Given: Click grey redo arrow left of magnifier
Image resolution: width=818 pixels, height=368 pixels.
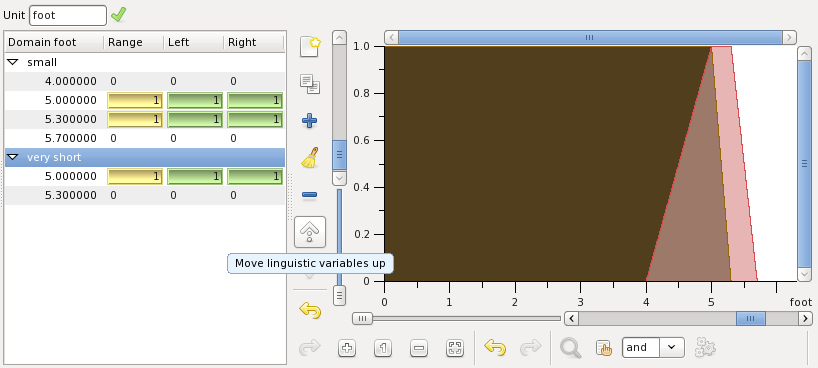Looking at the screenshot, I should tap(531, 347).
